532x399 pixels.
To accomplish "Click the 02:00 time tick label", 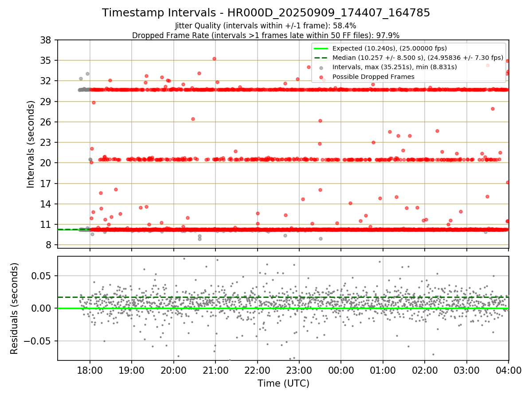I will tap(425, 370).
